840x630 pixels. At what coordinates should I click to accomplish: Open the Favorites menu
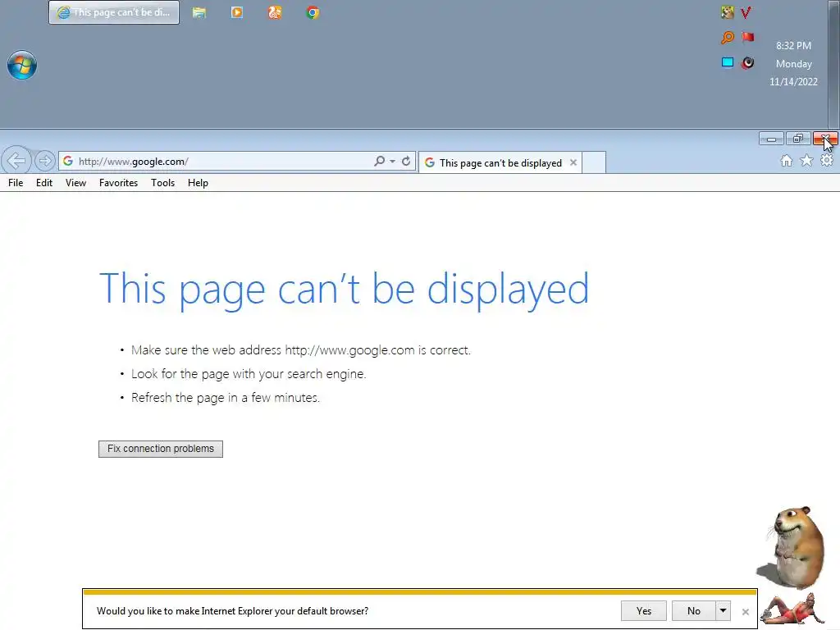[118, 183]
